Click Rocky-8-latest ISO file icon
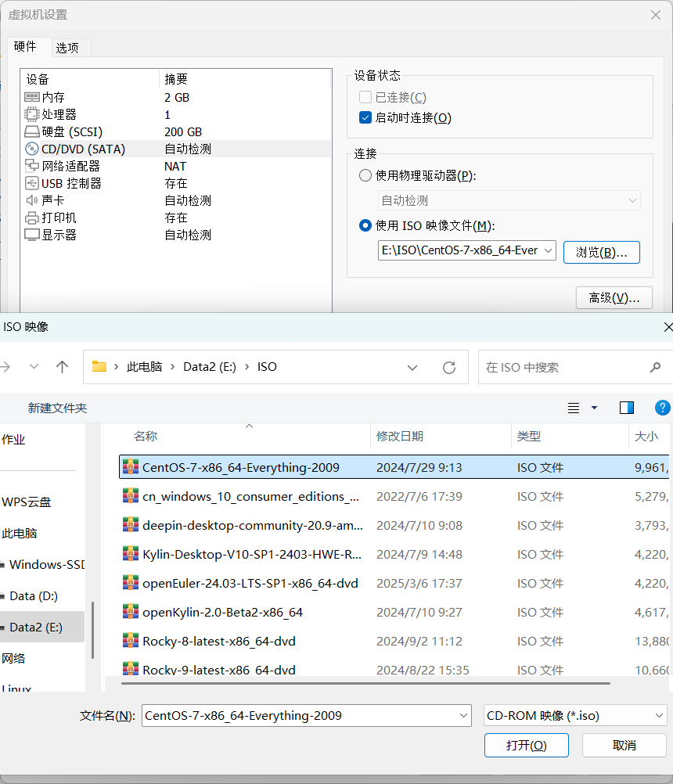673x784 pixels. [131, 641]
